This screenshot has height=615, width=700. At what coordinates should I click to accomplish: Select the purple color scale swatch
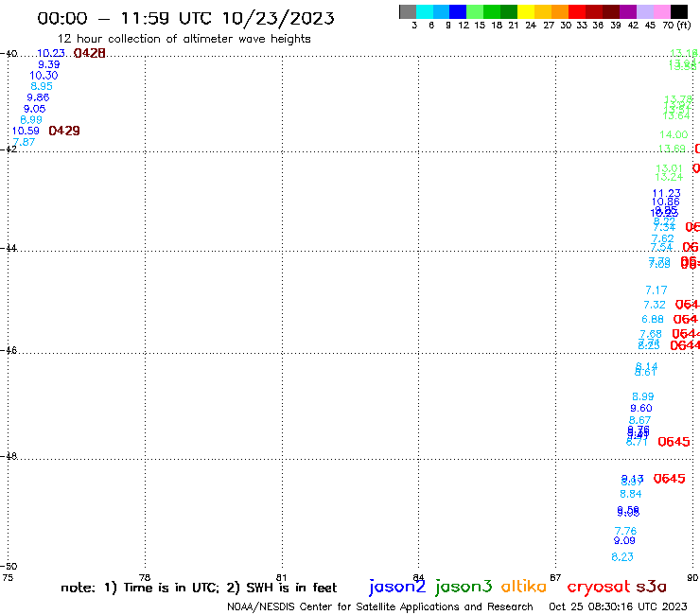click(628, 11)
